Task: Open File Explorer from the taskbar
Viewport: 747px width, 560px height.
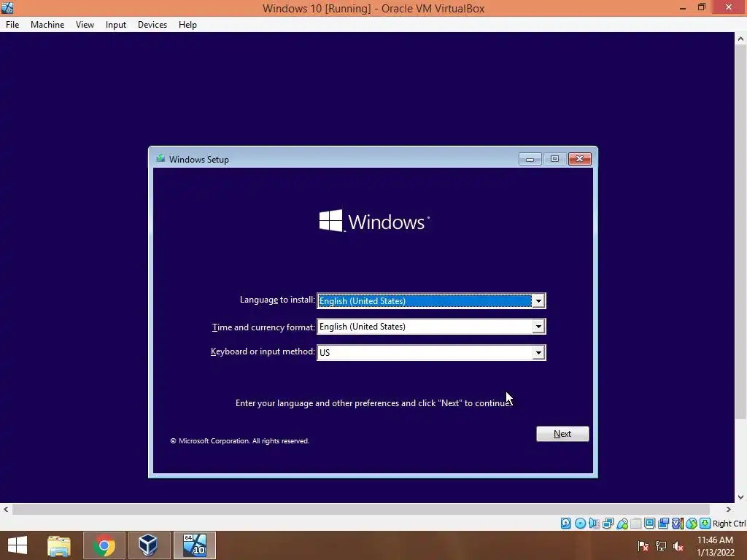Action: pyautogui.click(x=59, y=545)
